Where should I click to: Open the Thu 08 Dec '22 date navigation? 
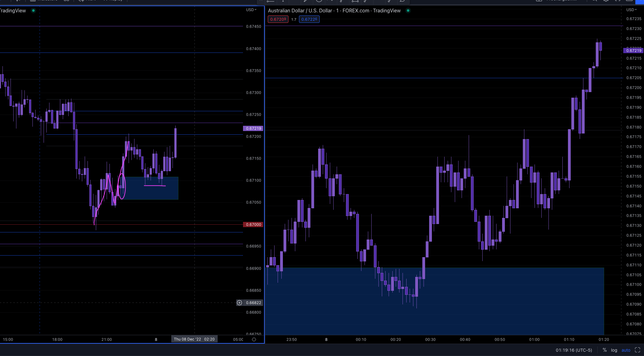(194, 339)
